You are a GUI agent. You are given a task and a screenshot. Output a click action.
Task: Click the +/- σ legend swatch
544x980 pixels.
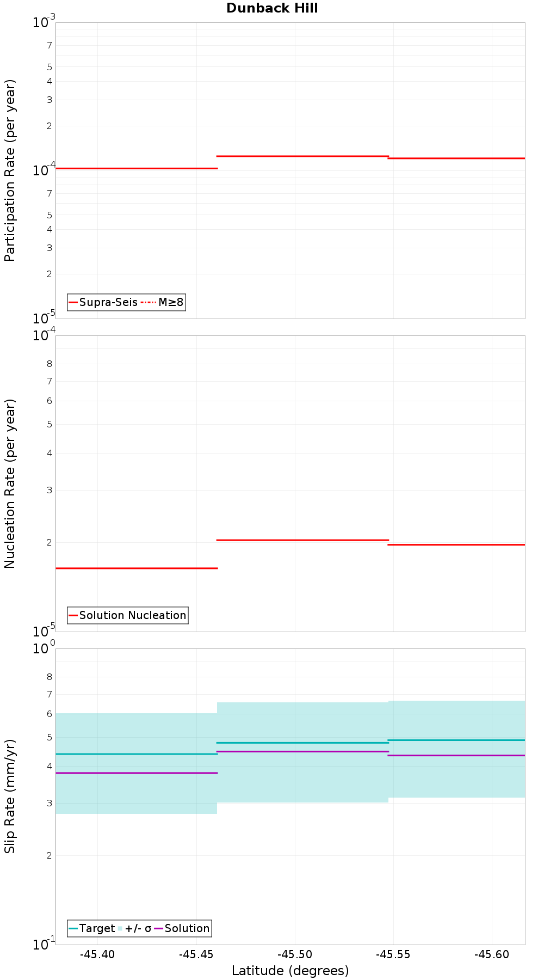pos(120,928)
